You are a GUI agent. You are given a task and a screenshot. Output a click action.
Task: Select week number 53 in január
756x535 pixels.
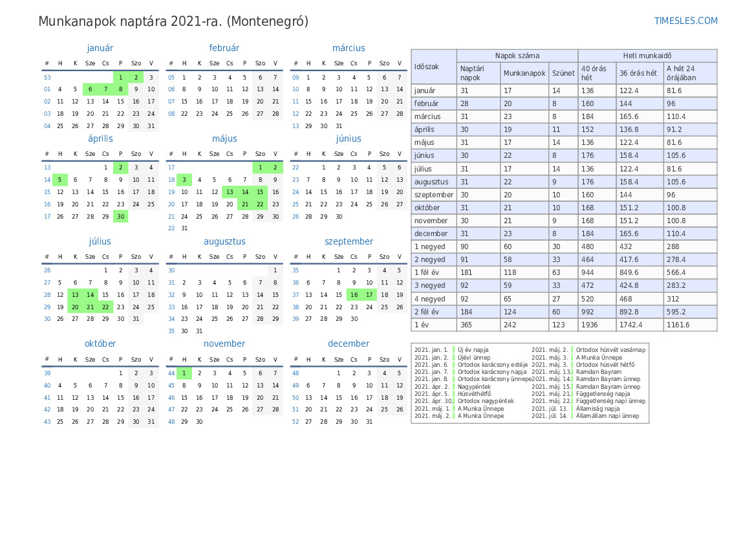[47, 78]
